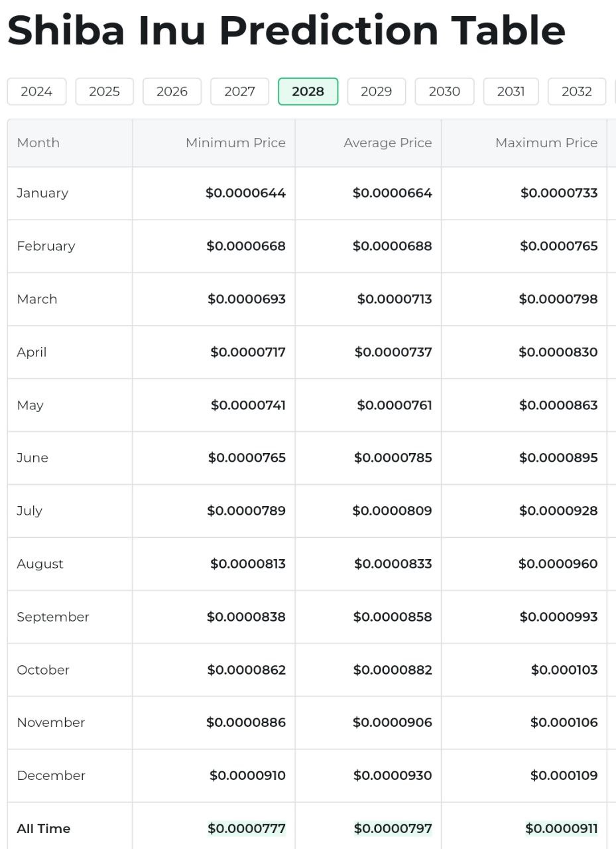Select the 2024 year tab

click(x=36, y=92)
